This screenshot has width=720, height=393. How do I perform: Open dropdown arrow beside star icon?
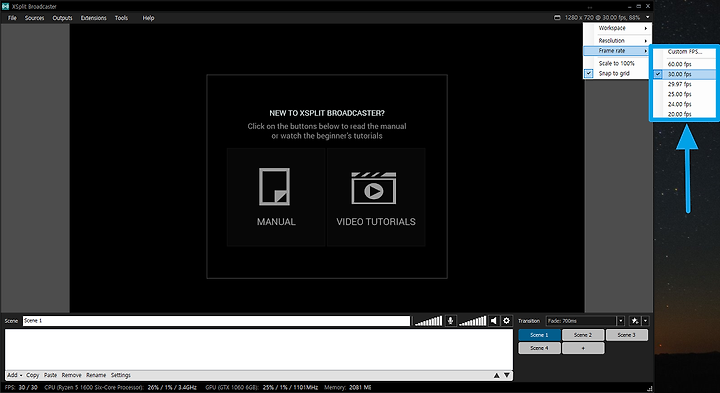pyautogui.click(x=646, y=321)
